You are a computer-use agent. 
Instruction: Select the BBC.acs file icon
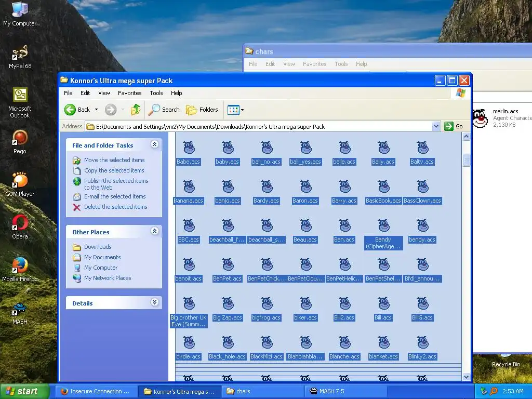coord(189,226)
